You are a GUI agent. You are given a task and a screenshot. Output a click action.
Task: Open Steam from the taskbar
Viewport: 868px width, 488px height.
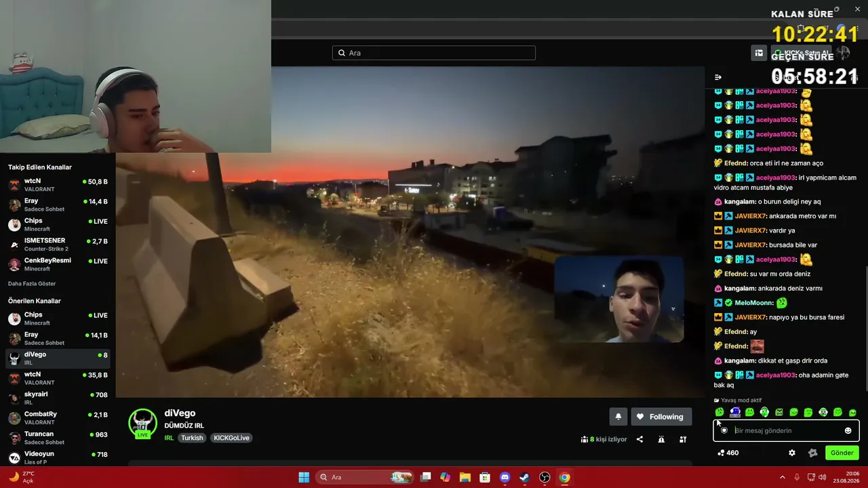(x=524, y=477)
